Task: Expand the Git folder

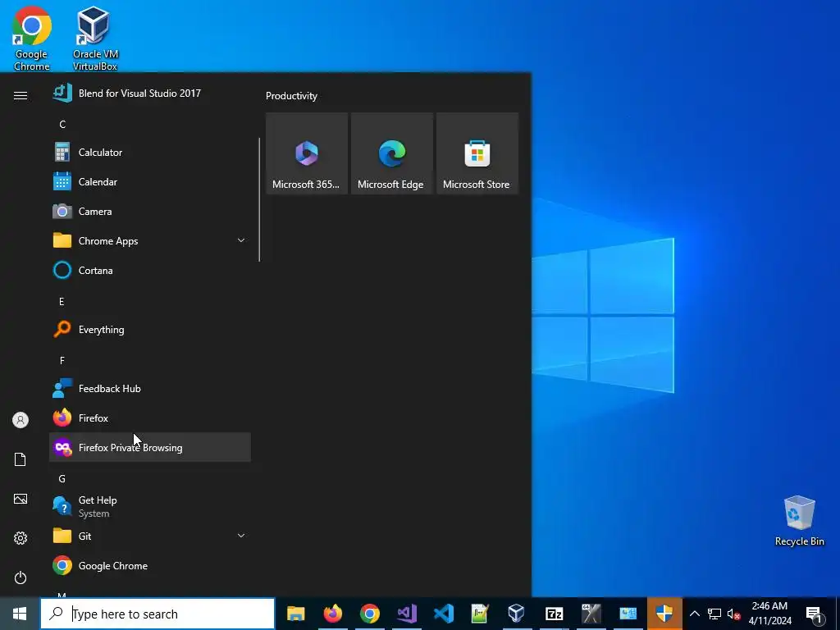Action: (150, 536)
